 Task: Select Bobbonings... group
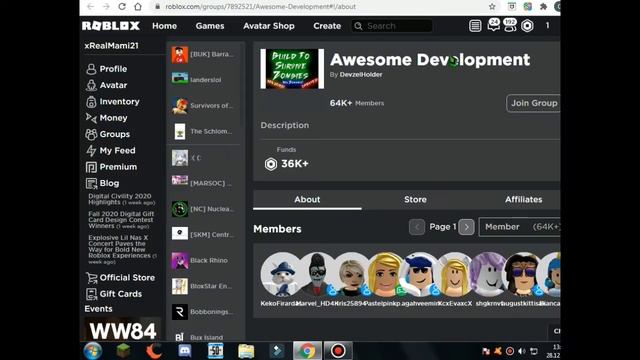point(204,312)
